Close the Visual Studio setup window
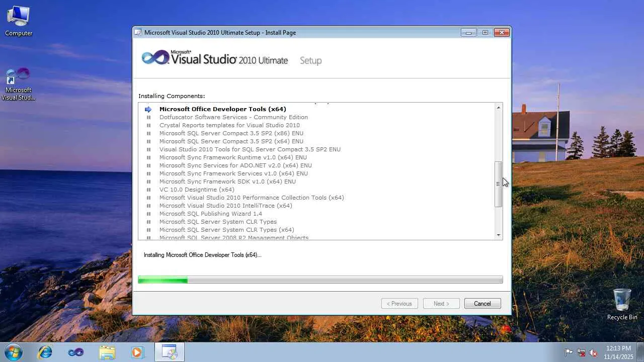 tap(502, 33)
